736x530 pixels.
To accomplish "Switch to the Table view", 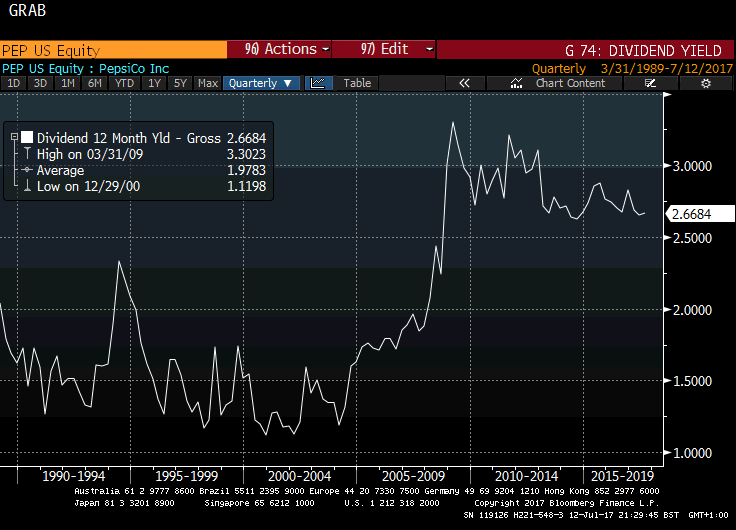I will pyautogui.click(x=357, y=84).
